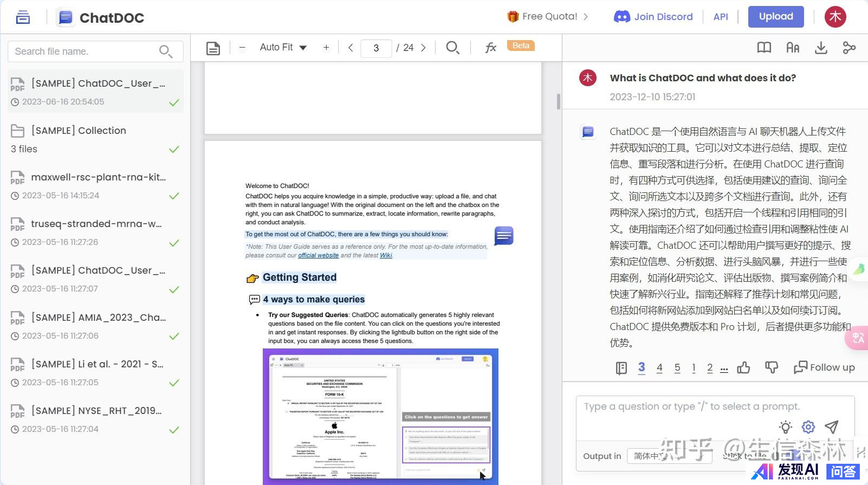Dislike the answer with thumbs down
Screen dimensions: 868x485
tap(772, 368)
